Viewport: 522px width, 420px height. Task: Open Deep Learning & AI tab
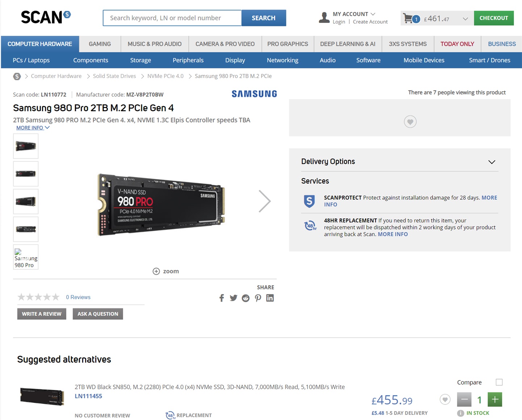click(348, 44)
